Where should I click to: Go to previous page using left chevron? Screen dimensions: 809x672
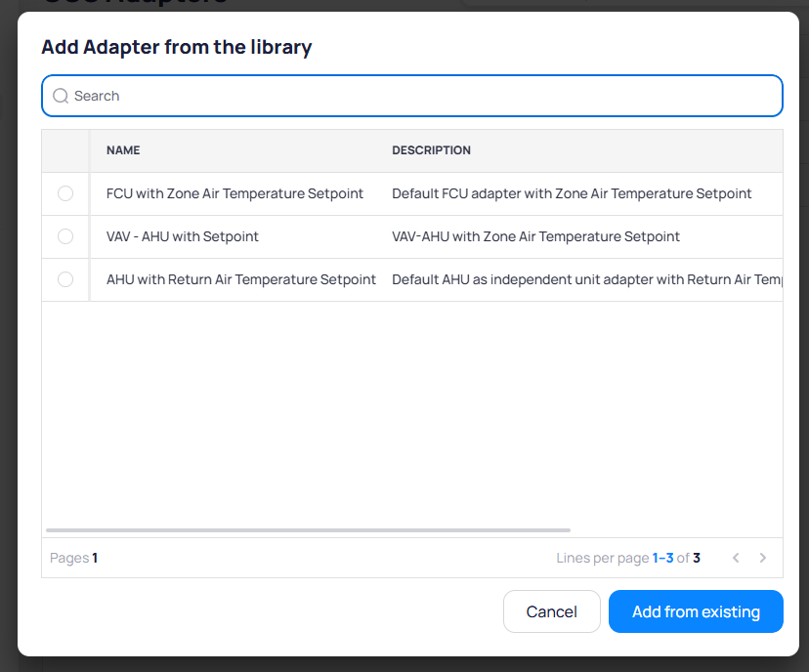pos(736,558)
